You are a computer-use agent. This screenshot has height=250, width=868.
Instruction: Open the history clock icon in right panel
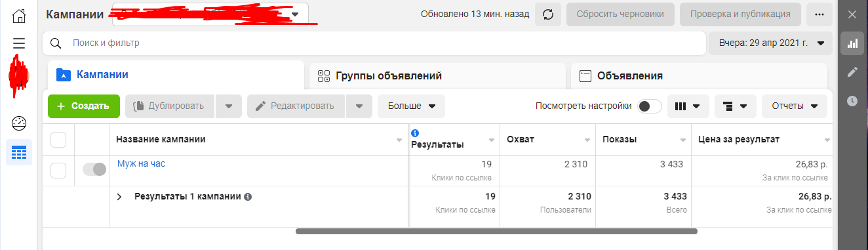[x=852, y=101]
